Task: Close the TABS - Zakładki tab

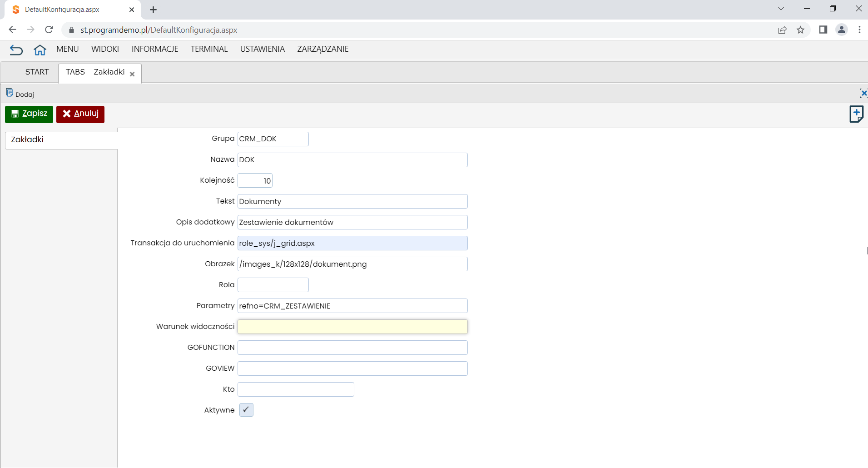Action: (132, 74)
